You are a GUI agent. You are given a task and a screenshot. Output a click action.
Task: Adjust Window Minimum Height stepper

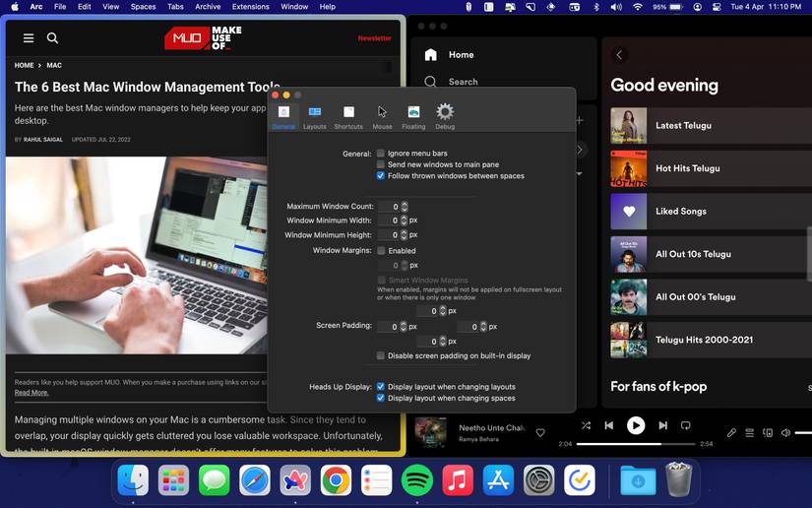point(404,235)
